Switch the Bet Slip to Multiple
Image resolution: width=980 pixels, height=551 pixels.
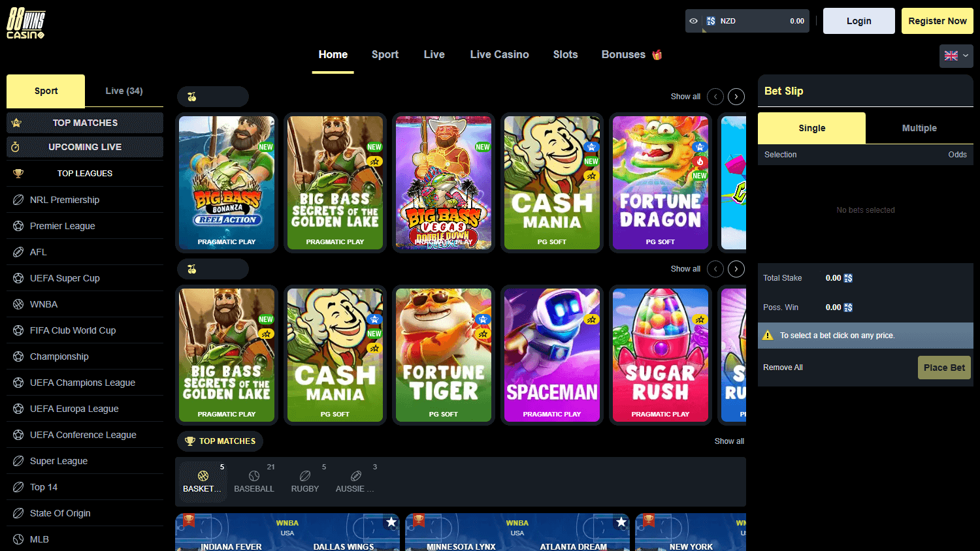point(919,128)
